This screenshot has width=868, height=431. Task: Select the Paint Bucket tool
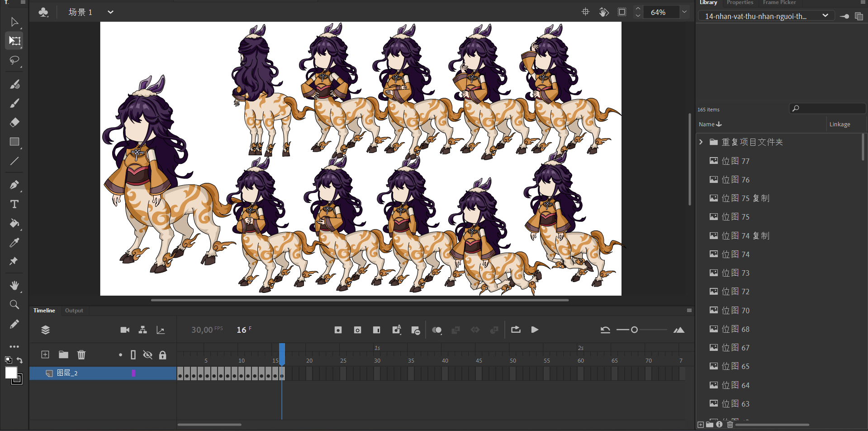pyautogui.click(x=14, y=223)
